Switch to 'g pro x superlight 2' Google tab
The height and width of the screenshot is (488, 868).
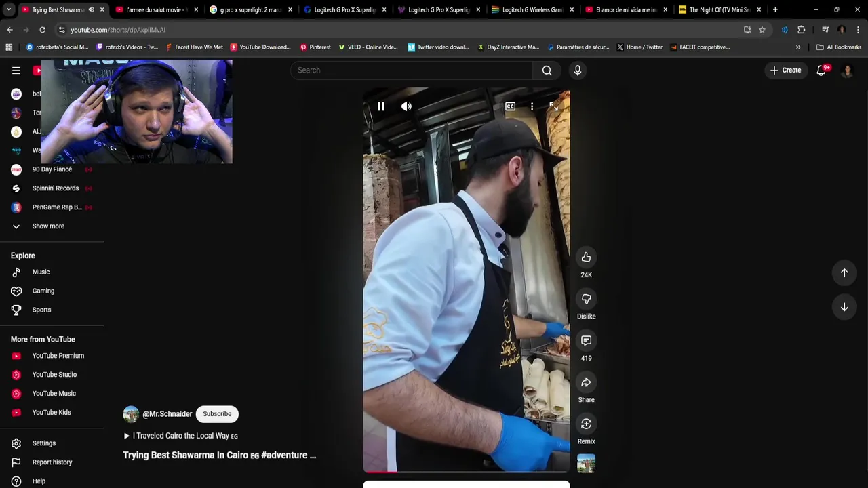tap(251, 9)
